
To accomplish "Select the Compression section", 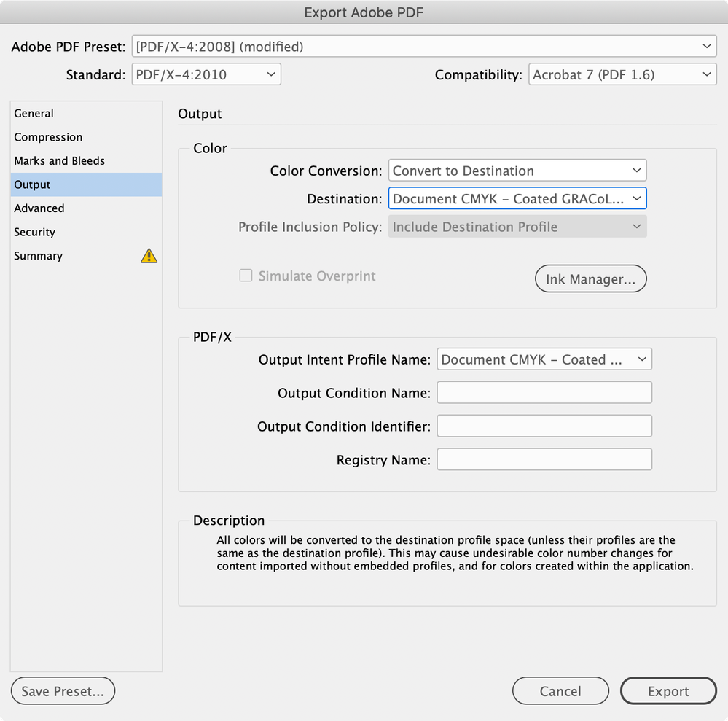I will 86,137.
